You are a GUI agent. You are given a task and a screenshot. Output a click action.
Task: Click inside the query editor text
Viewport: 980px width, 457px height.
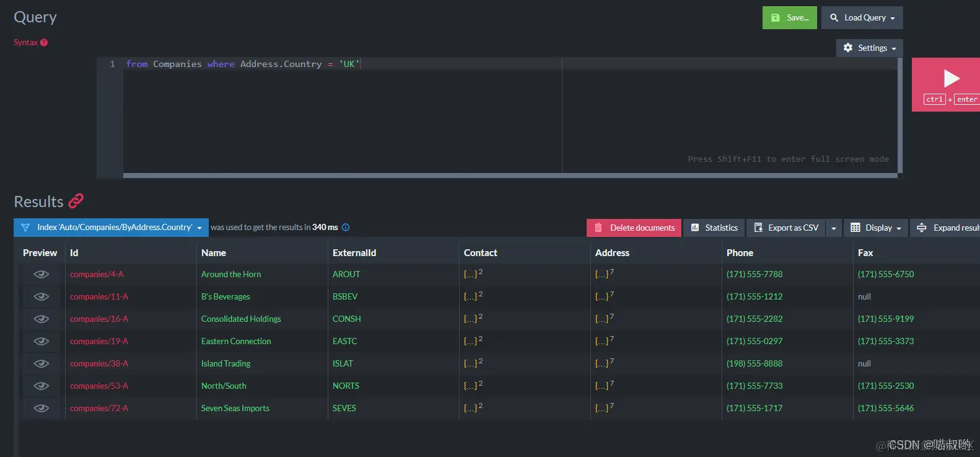pos(243,64)
